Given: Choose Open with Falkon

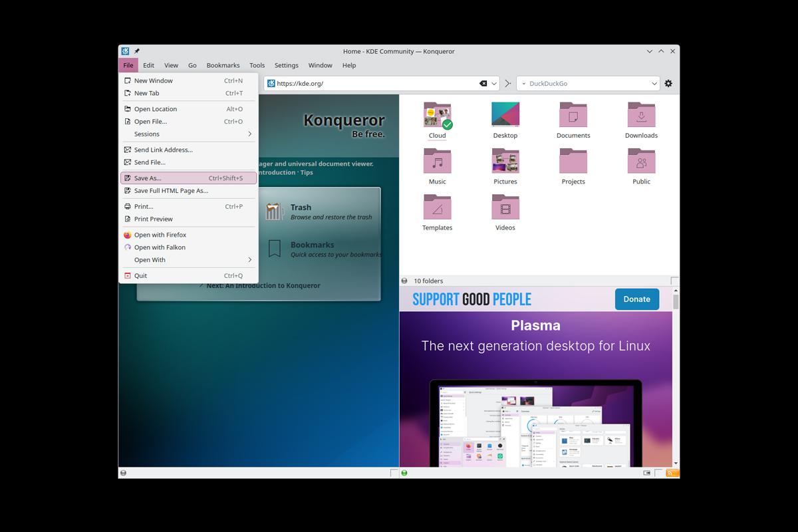Looking at the screenshot, I should point(188,247).
